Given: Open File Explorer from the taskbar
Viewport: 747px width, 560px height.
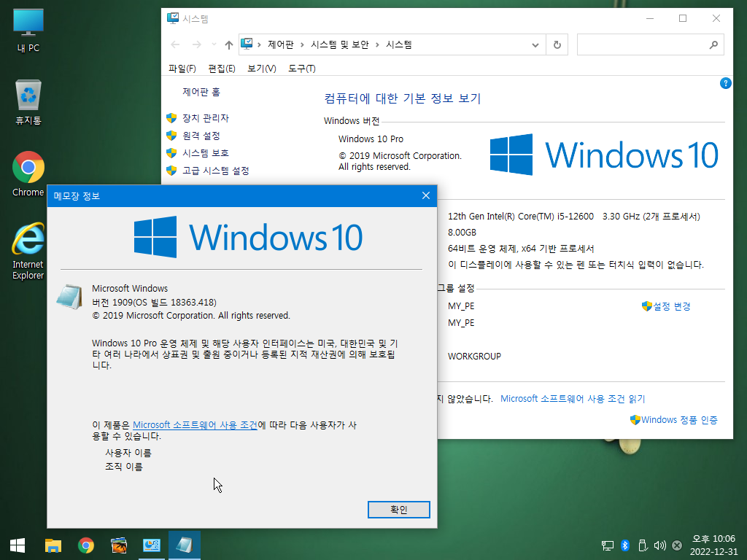Looking at the screenshot, I should (x=53, y=545).
